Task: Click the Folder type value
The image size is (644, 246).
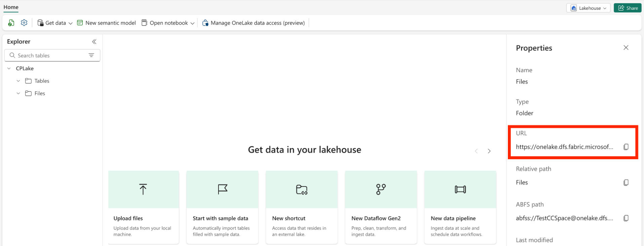Action: point(524,113)
